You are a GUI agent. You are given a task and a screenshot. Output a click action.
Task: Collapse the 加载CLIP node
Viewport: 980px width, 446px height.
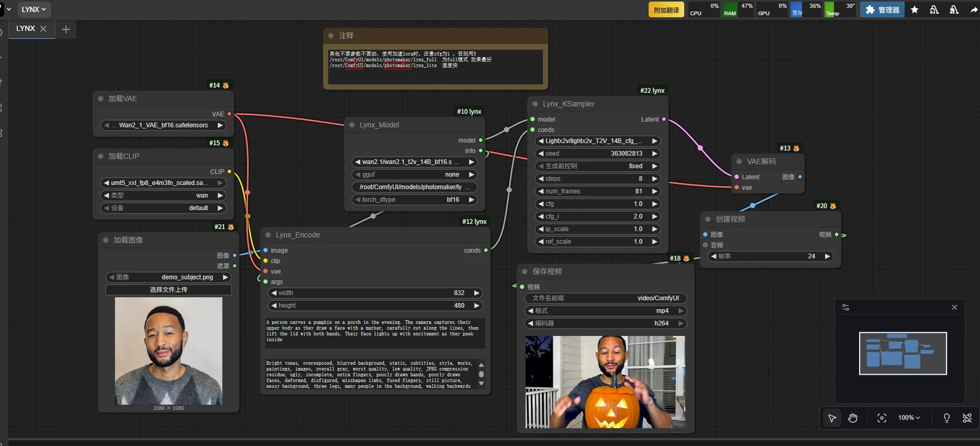(101, 156)
